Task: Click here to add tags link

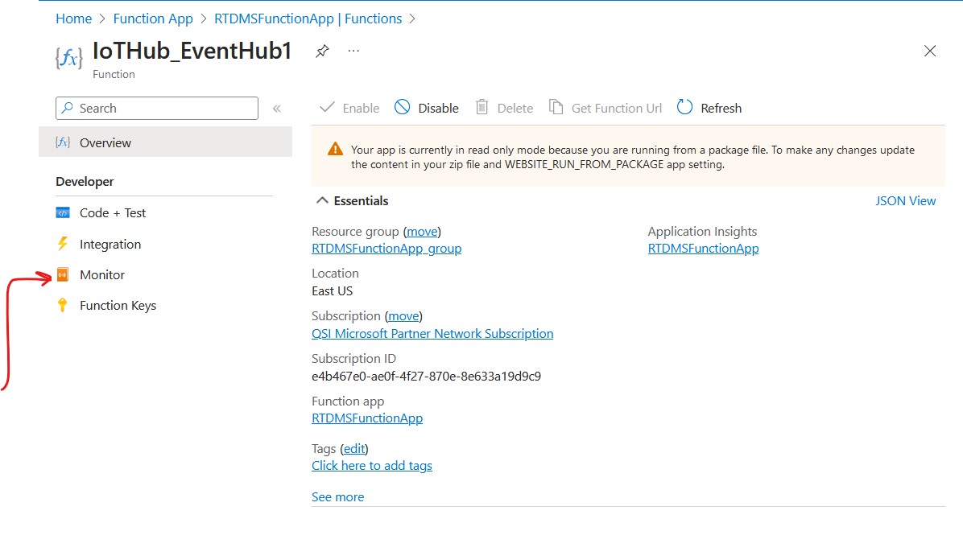Action: point(371,465)
